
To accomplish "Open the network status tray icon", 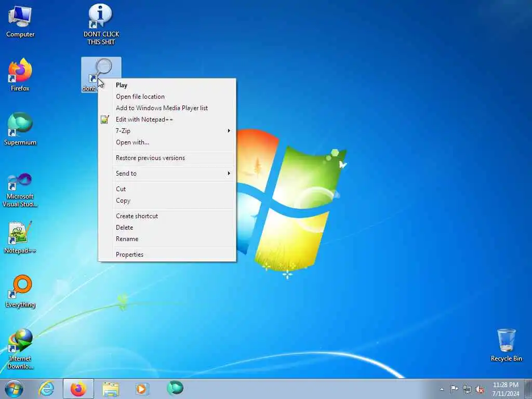I will pos(467,389).
